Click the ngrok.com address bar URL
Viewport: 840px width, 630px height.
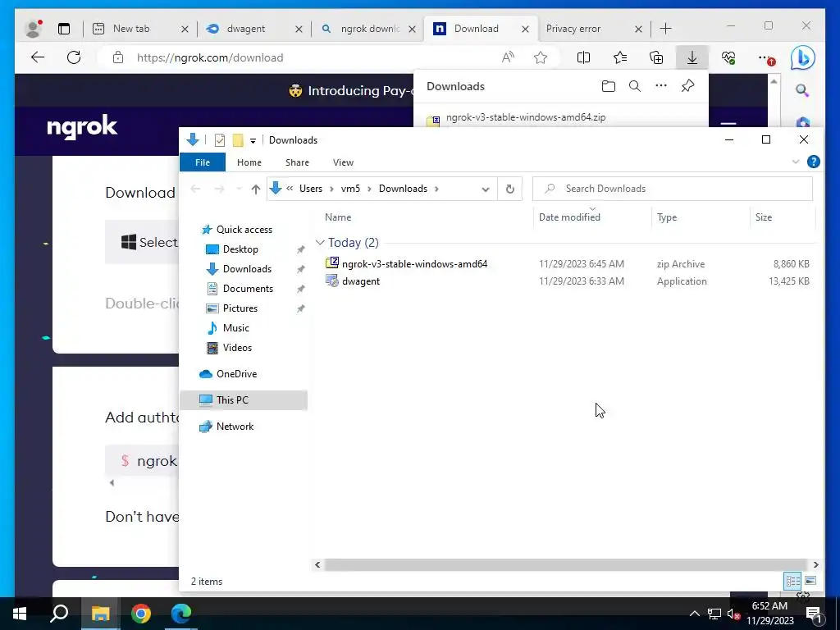coord(210,58)
